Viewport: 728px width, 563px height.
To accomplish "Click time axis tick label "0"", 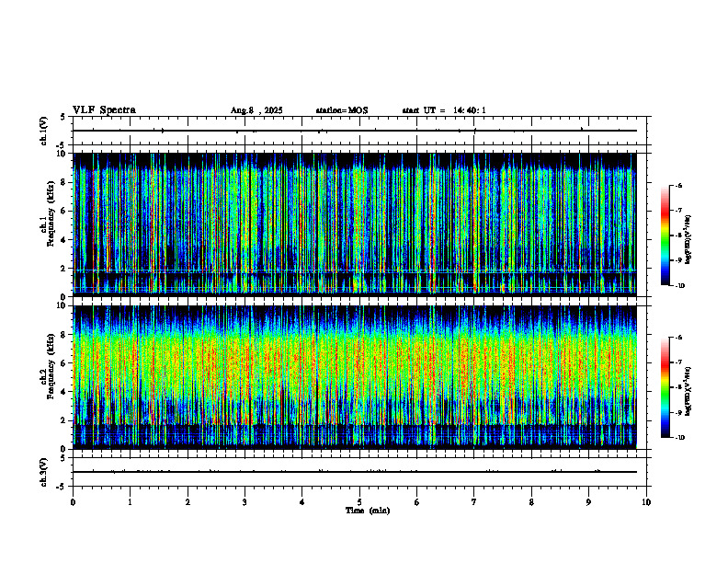I will [x=73, y=502].
